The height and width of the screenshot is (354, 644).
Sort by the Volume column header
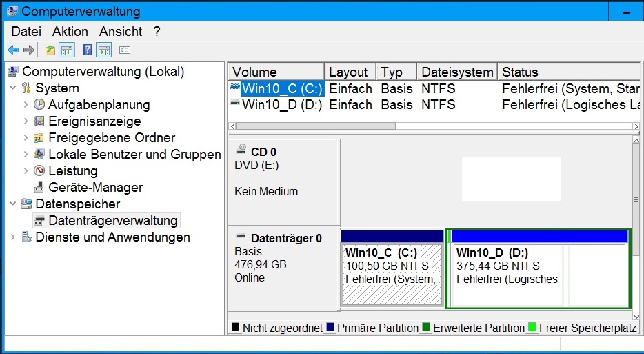pos(276,72)
